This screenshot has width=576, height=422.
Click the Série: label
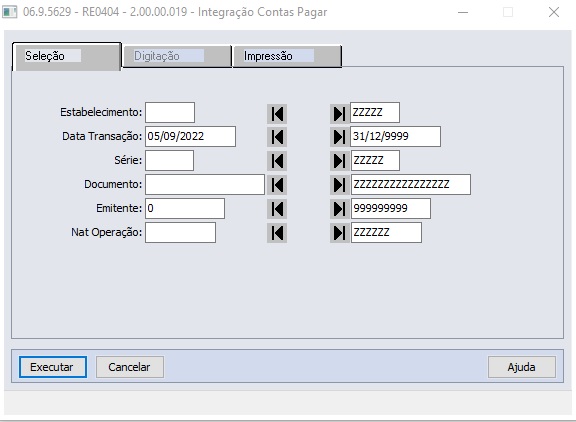point(128,160)
